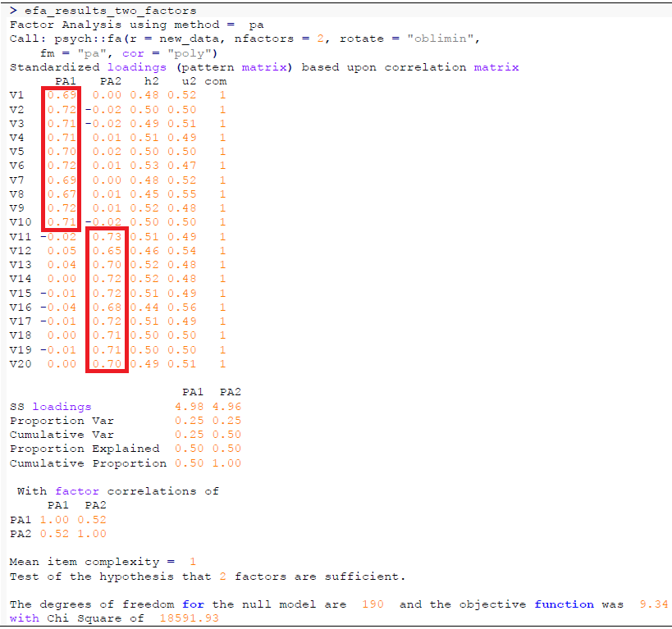Click V11's PA2 loading 0.73
Viewport: 672px width, 629px height.
pos(107,236)
